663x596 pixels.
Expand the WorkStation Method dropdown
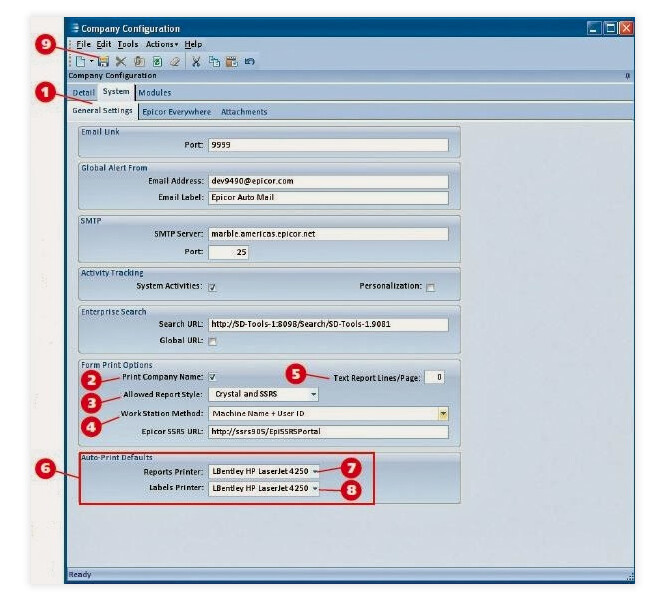(x=443, y=414)
